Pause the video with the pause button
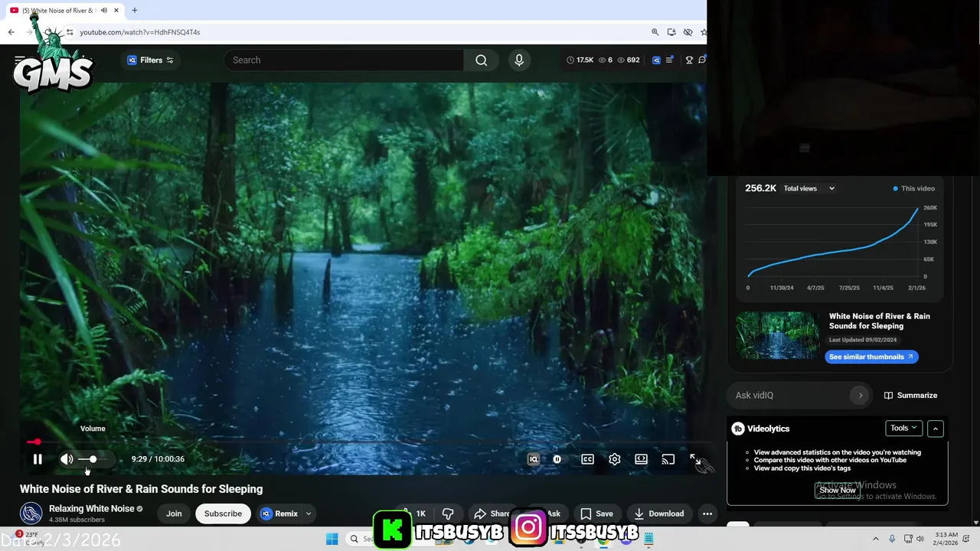 pyautogui.click(x=38, y=459)
